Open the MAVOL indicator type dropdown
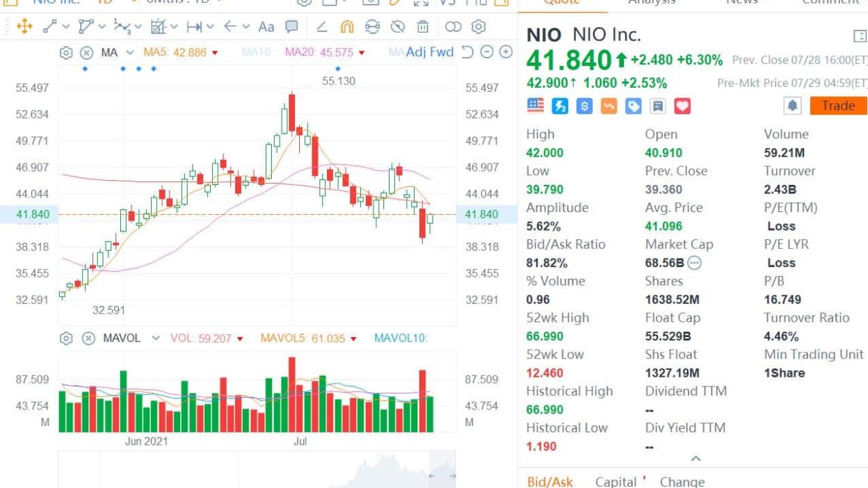 156,339
